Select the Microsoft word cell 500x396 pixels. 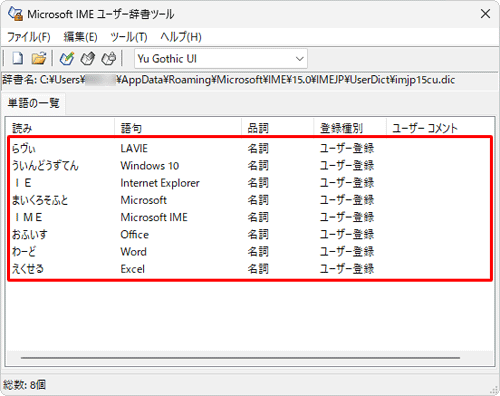coord(143,200)
